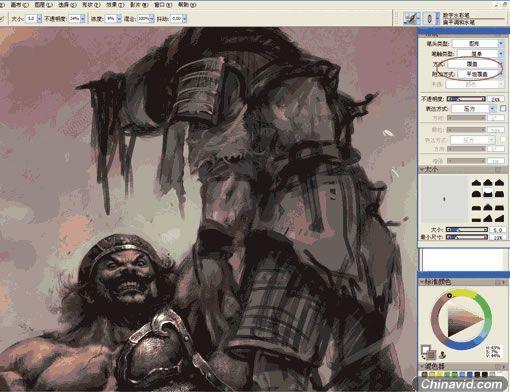Viewport: 510px width, 392px height.
Task: Pick the bottom-row right wedge tip profile
Action: click(x=499, y=219)
